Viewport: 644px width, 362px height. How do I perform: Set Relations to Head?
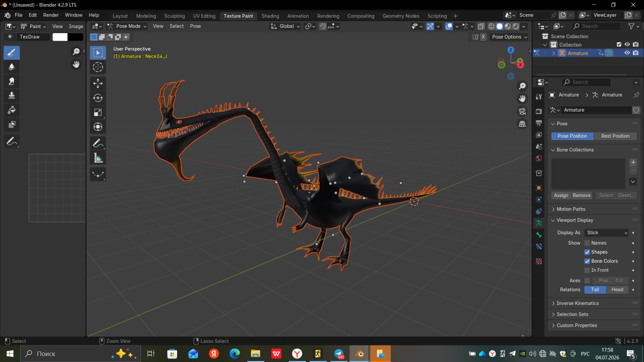(x=617, y=290)
